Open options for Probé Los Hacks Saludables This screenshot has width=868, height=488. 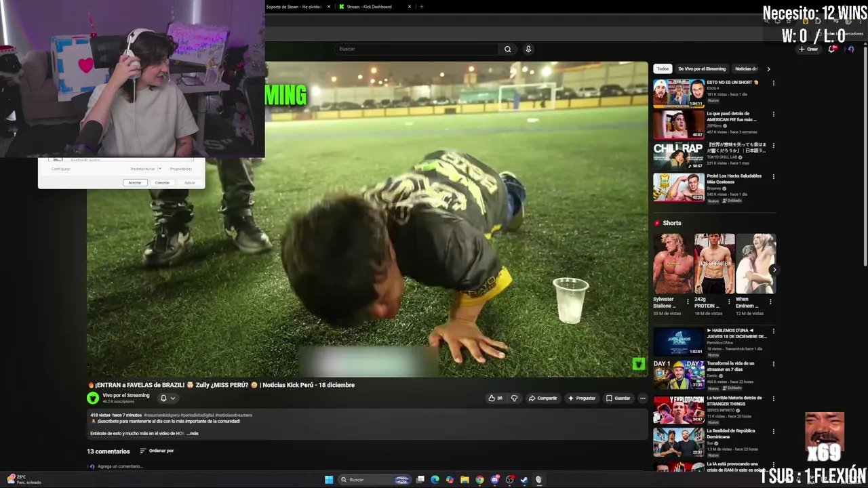773,176
